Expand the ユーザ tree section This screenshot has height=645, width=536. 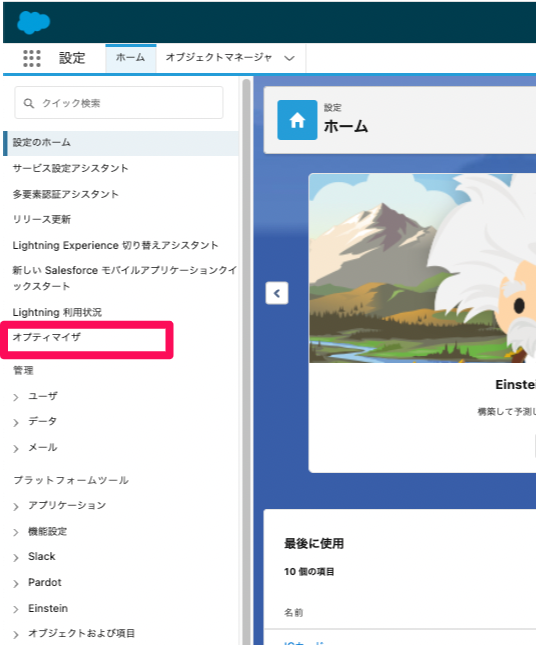[x=16, y=397]
